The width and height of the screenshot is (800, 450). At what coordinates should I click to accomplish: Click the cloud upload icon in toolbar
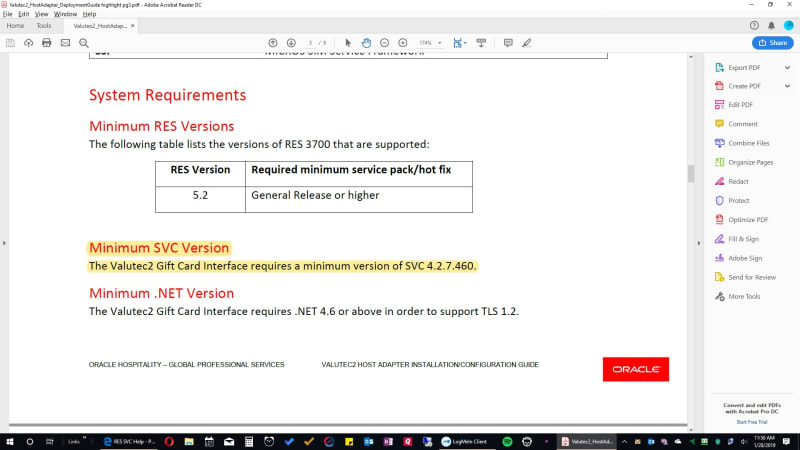[29, 43]
